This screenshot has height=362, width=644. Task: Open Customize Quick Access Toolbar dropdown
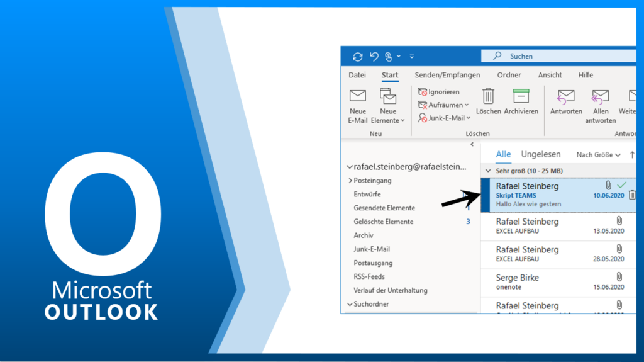(411, 57)
